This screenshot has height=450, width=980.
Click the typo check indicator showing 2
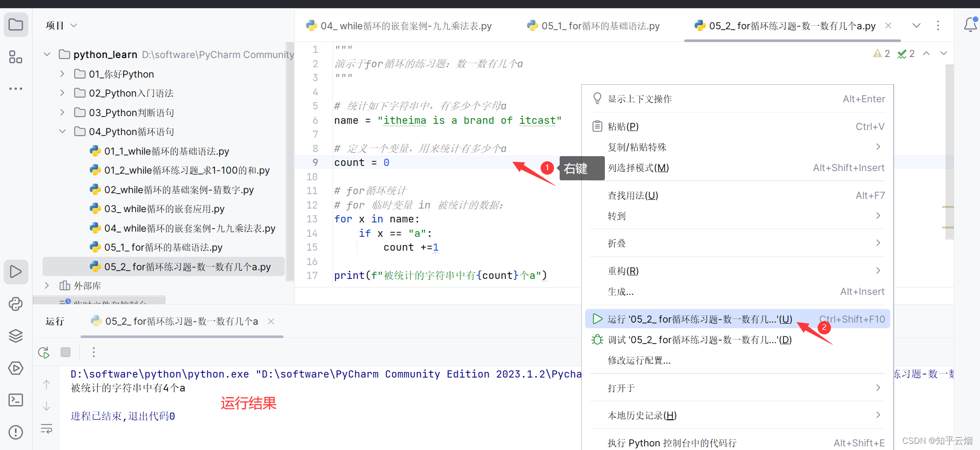(x=906, y=53)
